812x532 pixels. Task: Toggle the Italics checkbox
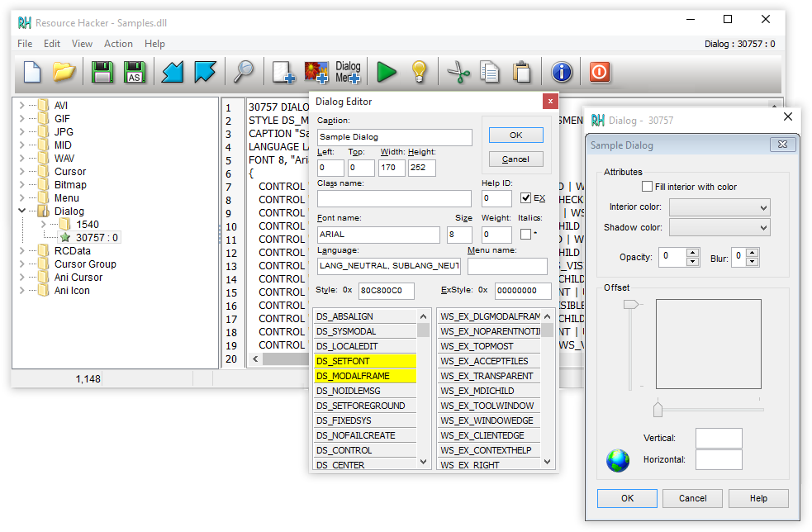pos(525,234)
